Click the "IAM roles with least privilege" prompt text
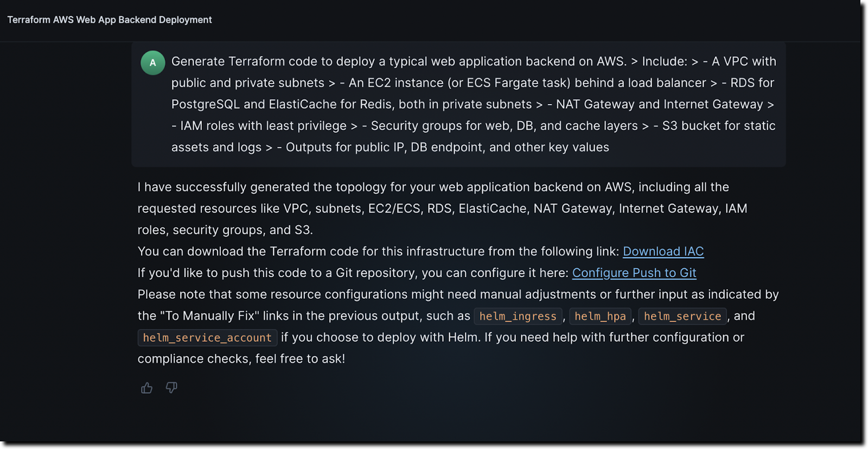The height and width of the screenshot is (449, 868). point(263,126)
